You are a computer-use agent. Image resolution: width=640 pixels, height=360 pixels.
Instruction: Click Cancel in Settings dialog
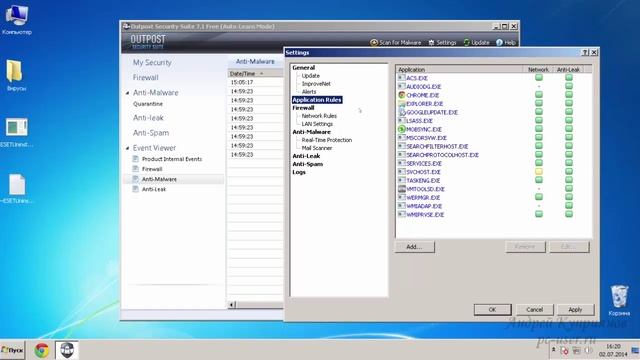coord(534,310)
